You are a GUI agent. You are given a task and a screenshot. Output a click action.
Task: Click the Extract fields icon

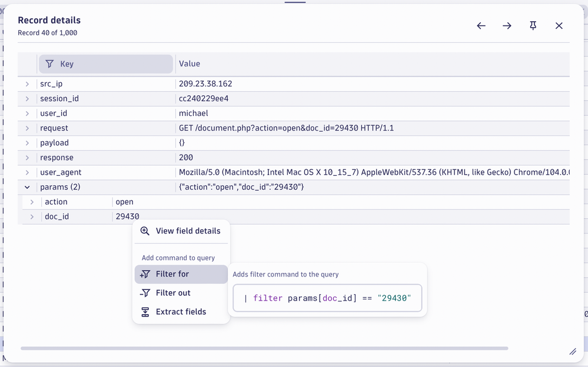coord(145,312)
